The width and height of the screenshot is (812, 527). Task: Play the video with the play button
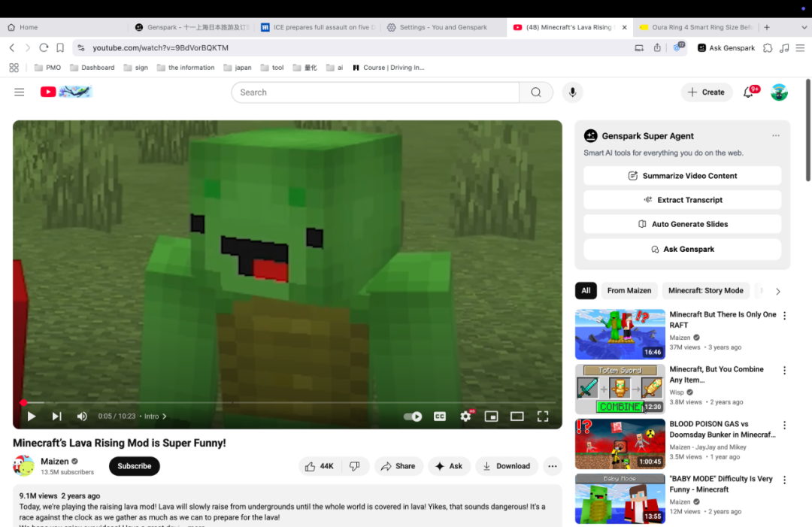point(32,416)
